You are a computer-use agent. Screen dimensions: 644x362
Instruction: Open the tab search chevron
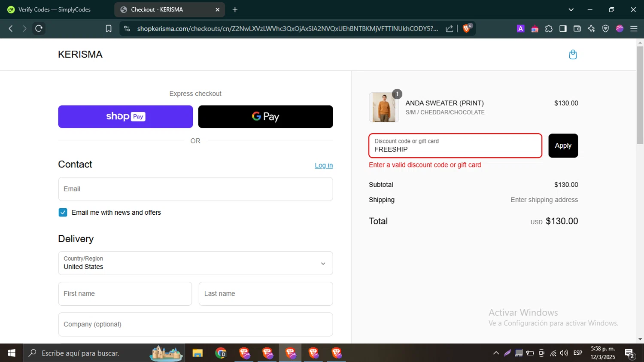coord(571,9)
